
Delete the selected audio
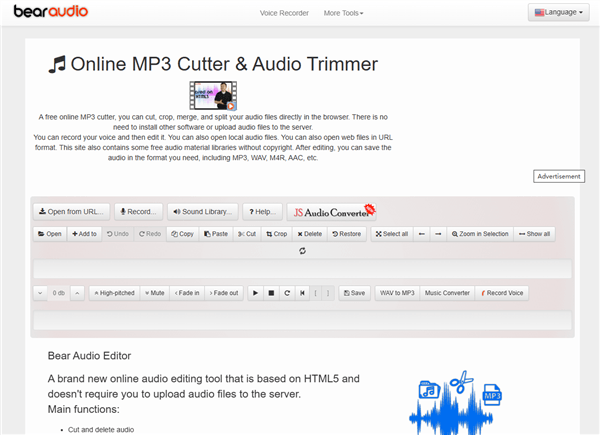[x=310, y=234]
